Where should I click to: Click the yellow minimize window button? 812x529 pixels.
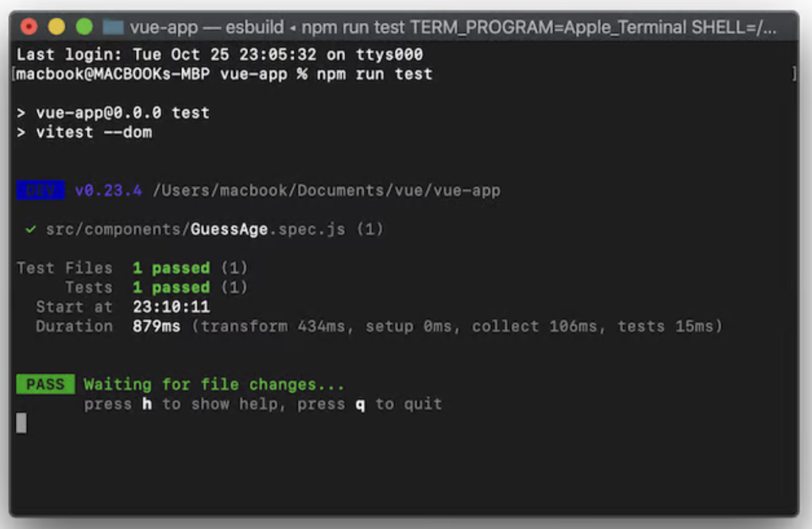click(x=56, y=26)
